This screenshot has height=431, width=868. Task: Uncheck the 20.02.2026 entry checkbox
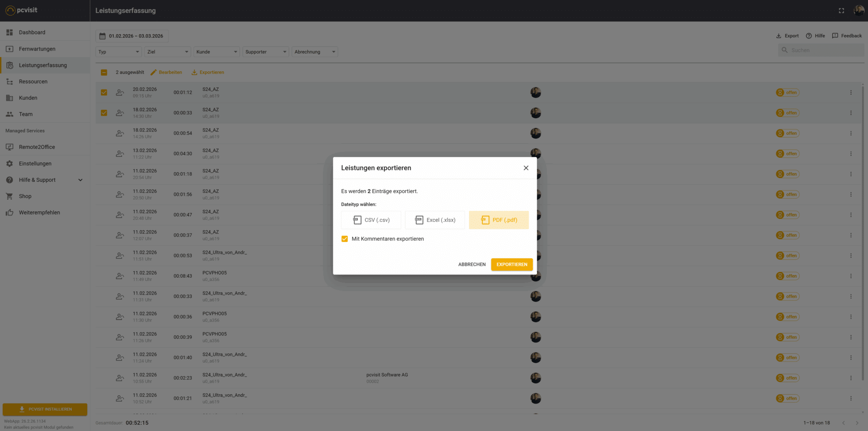[104, 93]
